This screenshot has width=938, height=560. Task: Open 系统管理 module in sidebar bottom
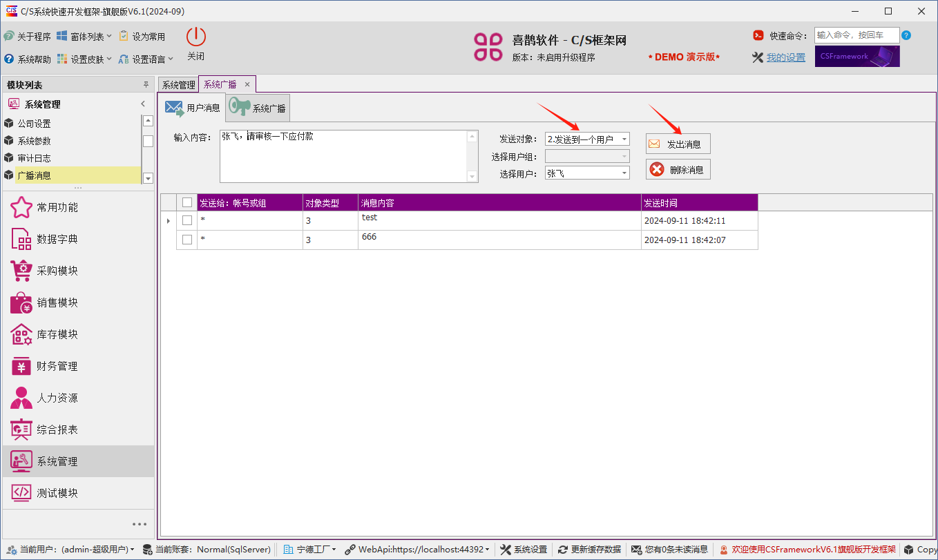tap(78, 461)
